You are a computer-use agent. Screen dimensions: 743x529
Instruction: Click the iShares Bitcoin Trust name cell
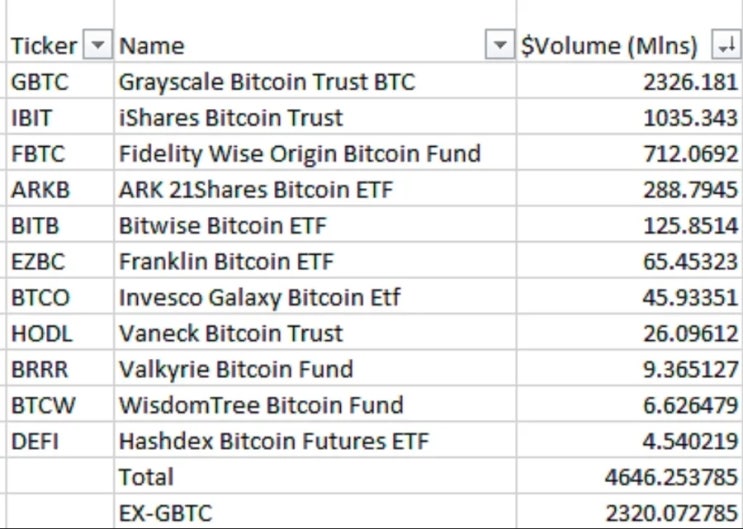[230, 117]
